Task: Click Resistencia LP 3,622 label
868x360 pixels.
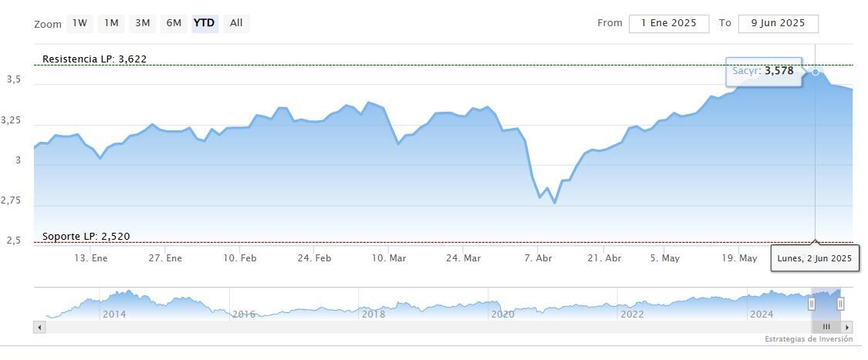Action: click(x=94, y=59)
